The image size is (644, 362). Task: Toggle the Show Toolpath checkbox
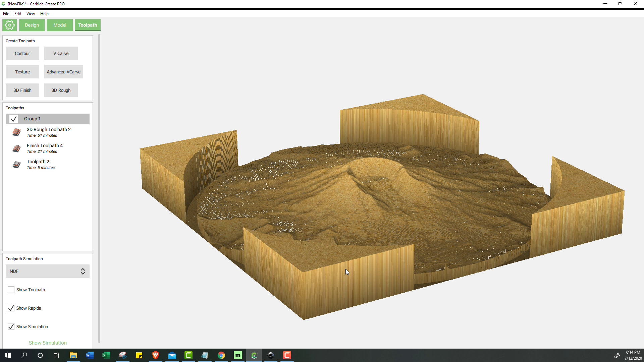click(x=11, y=290)
